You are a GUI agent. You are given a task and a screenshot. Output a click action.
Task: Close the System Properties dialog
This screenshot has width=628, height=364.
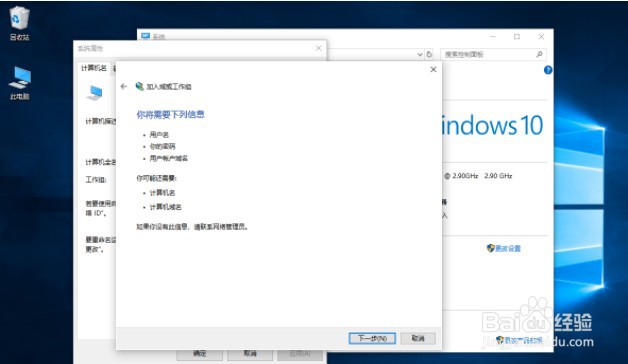(318, 48)
